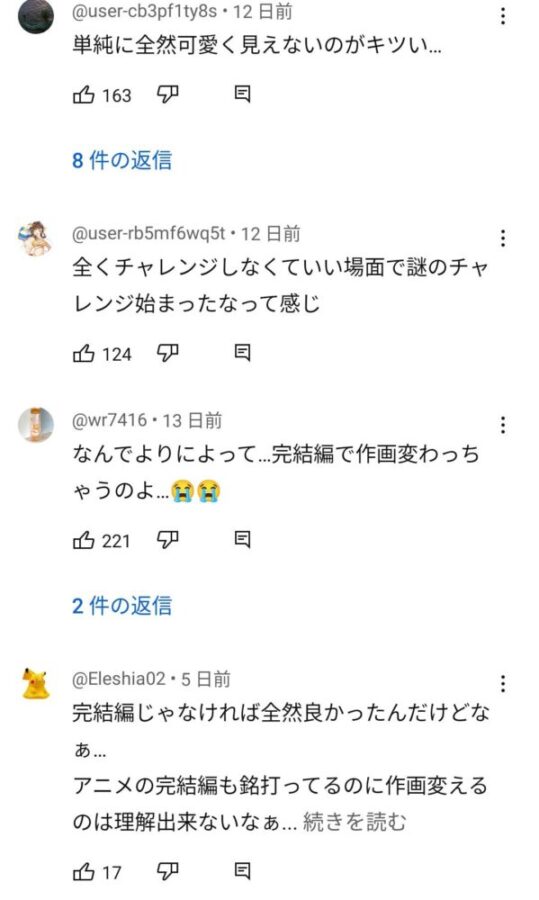
Task: Dislike the comment by @user-cb3pf1ty8s
Action: pos(168,95)
